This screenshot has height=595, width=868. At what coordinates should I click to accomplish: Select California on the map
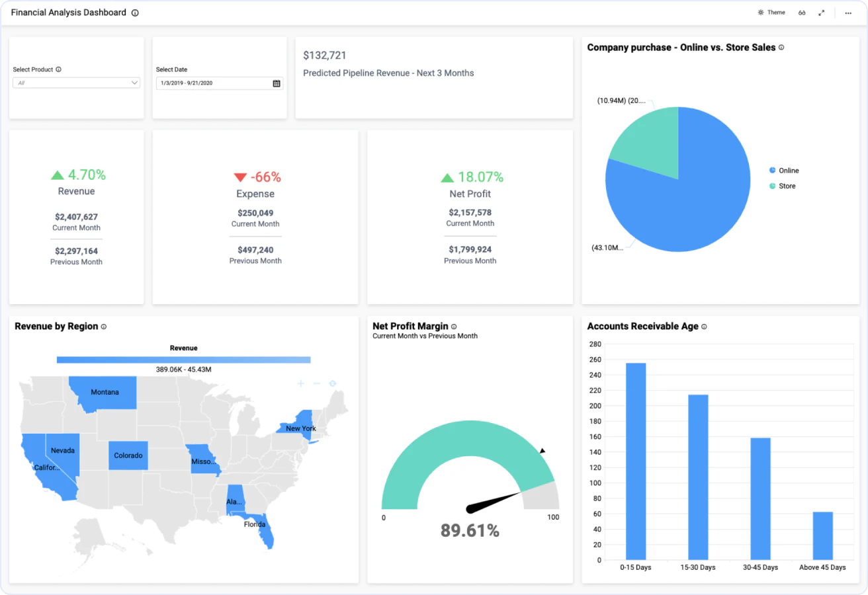(46, 468)
